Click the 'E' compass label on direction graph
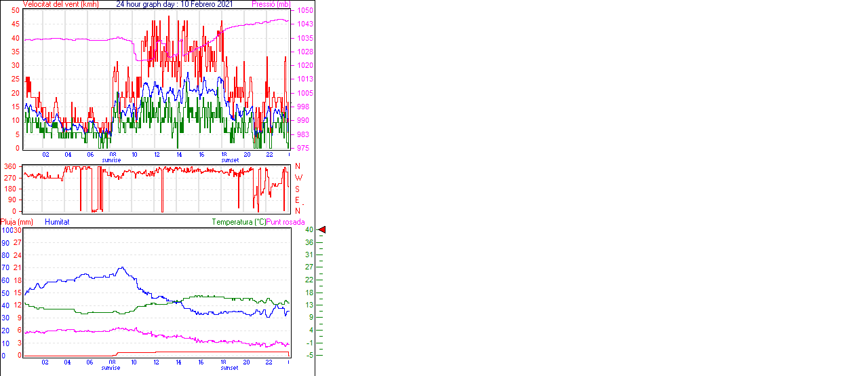The height and width of the screenshot is (376, 868). [x=298, y=200]
